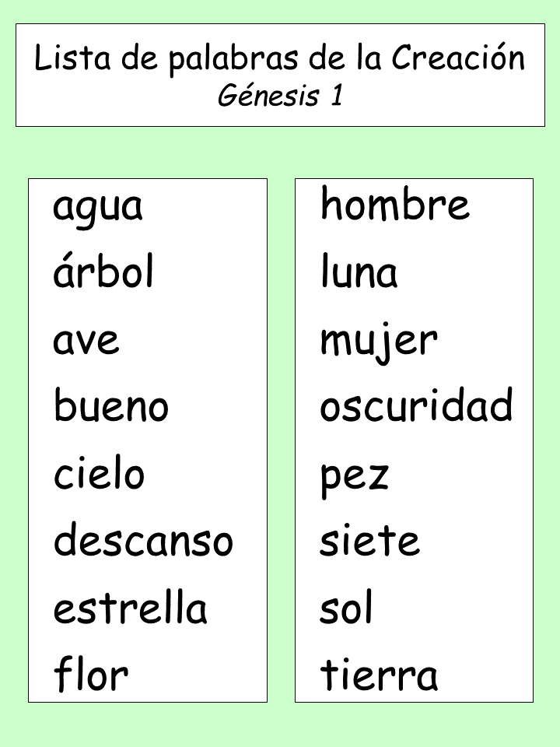Pick the word 'flor'
The width and height of the screenshot is (560, 747).
[91, 674]
